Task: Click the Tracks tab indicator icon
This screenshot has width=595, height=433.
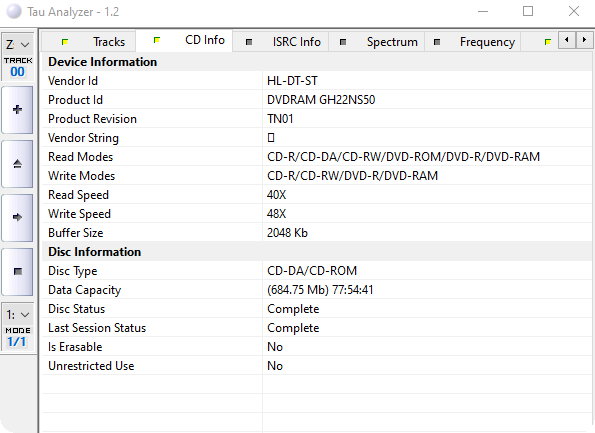Action: [x=65, y=42]
